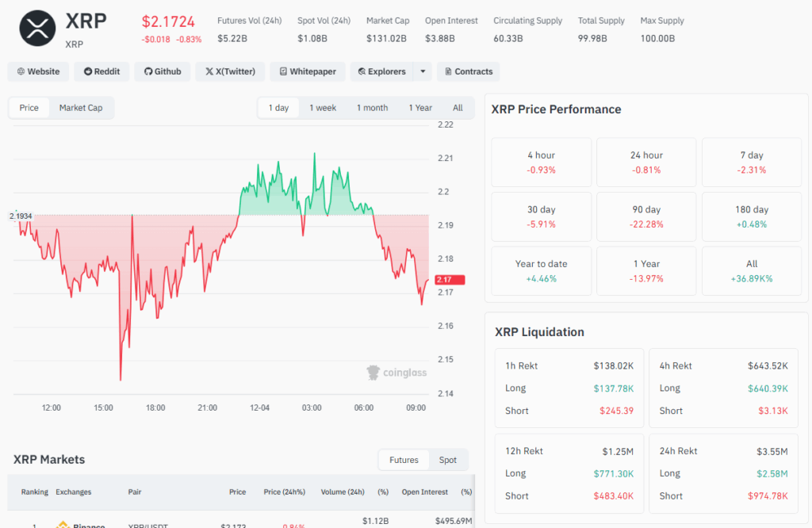Click the XRP Price Performance heading
This screenshot has height=528, width=812.
pos(556,109)
